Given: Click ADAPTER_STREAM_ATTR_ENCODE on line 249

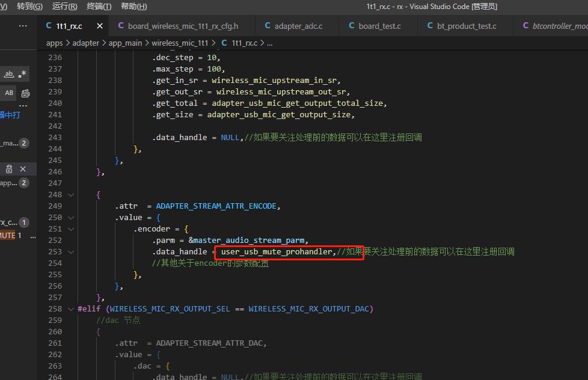Looking at the screenshot, I should pos(216,206).
